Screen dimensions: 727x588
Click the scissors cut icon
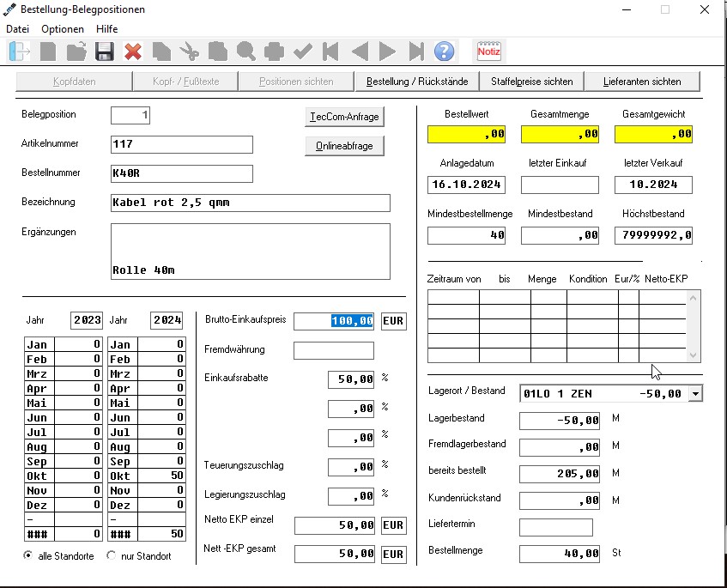[x=190, y=51]
